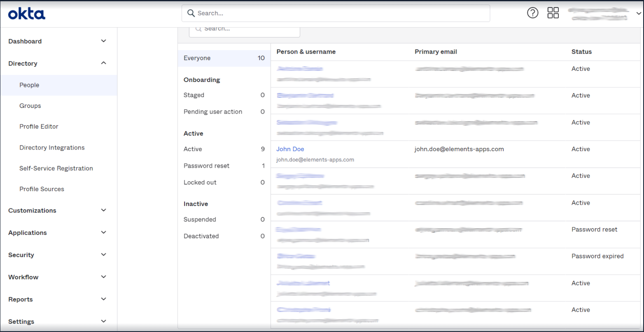Open the help question mark icon
The image size is (644, 332).
[532, 13]
